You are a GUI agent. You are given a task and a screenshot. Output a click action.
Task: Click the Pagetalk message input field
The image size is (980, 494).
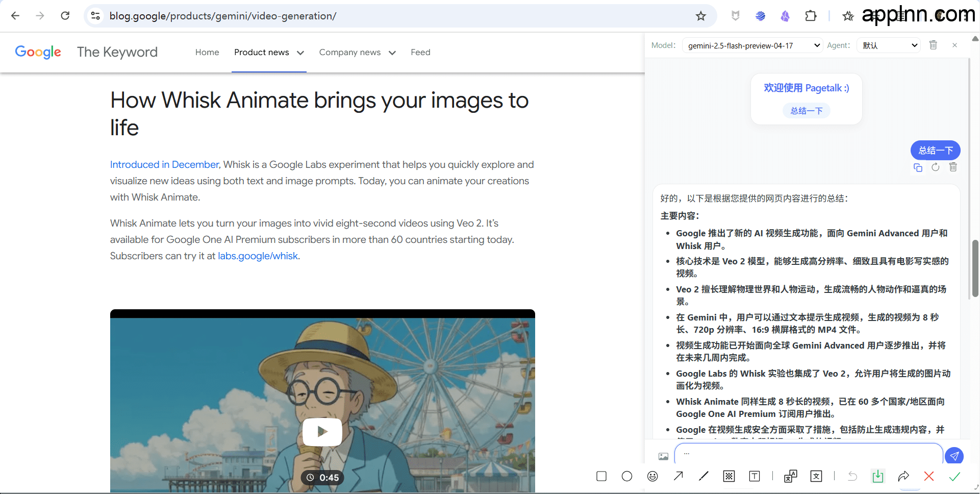[809, 454]
